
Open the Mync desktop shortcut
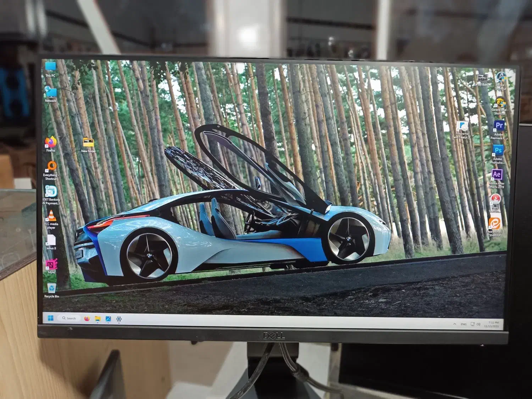pyautogui.click(x=51, y=267)
